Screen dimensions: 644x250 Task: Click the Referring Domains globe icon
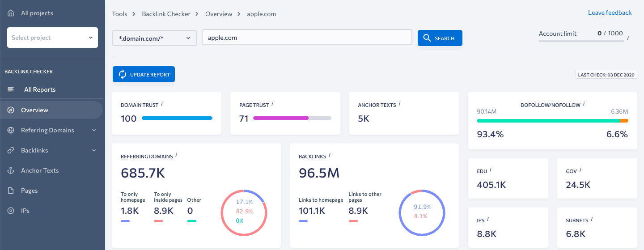click(11, 130)
